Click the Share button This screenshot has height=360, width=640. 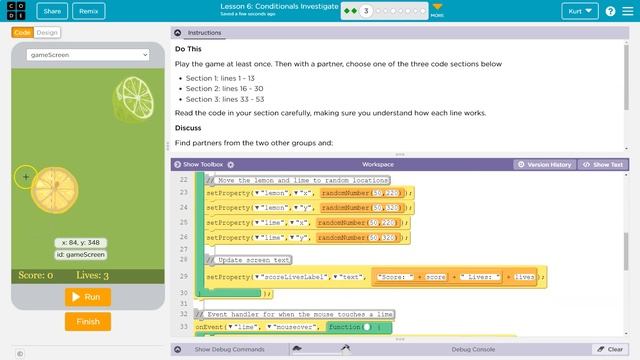[x=52, y=11]
